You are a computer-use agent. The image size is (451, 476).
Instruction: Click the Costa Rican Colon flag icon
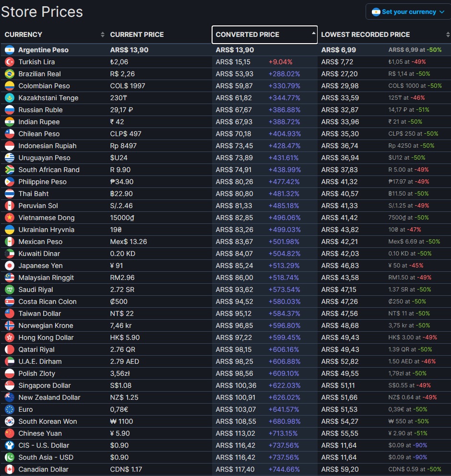[10, 302]
